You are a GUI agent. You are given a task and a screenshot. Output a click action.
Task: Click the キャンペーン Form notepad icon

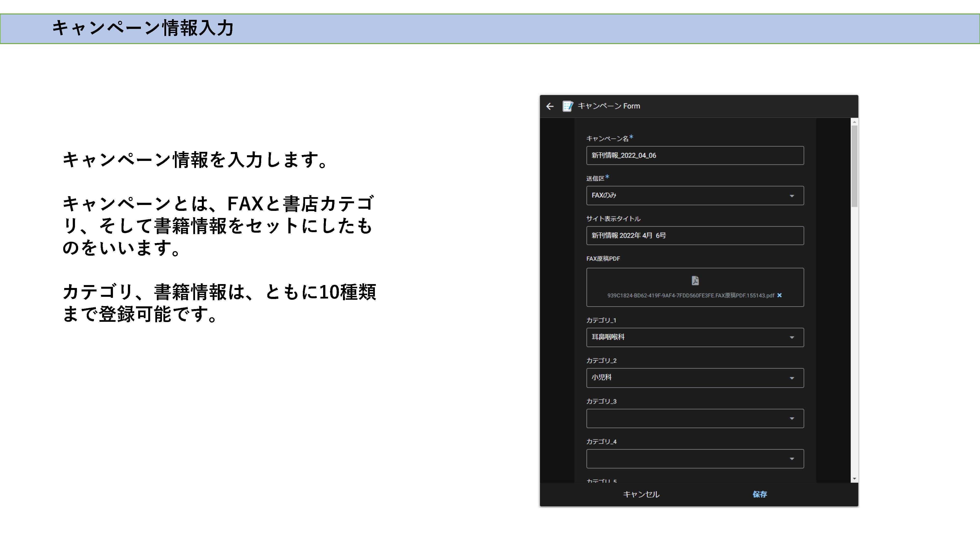click(x=568, y=106)
